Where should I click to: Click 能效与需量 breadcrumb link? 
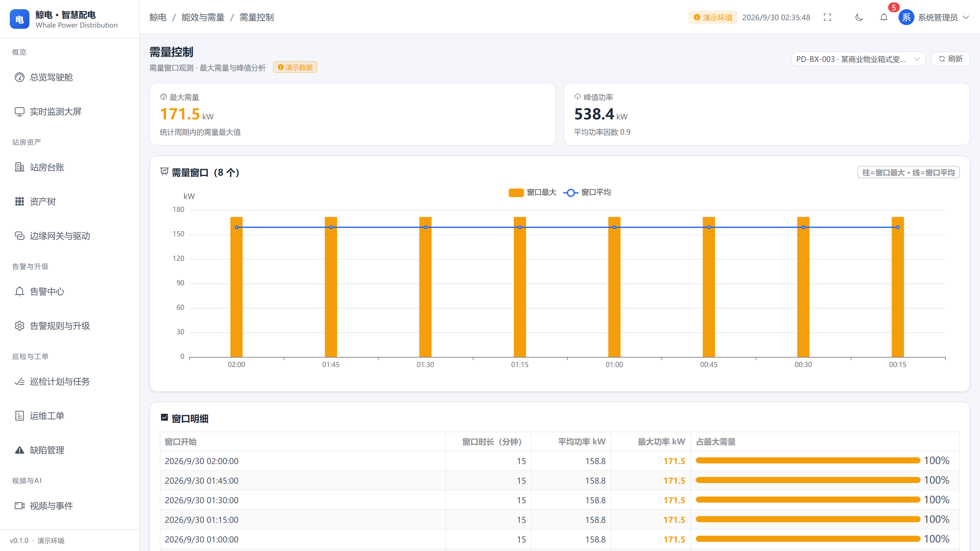coord(203,17)
